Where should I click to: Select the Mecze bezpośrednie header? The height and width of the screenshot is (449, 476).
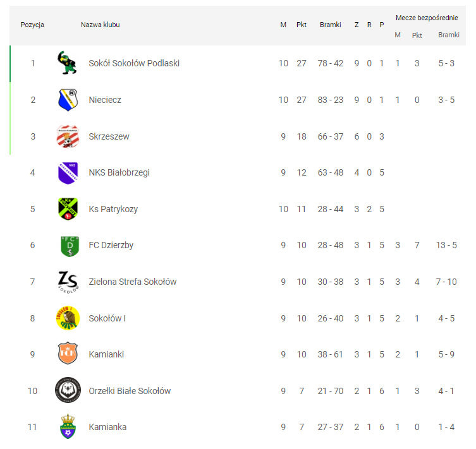(x=427, y=18)
